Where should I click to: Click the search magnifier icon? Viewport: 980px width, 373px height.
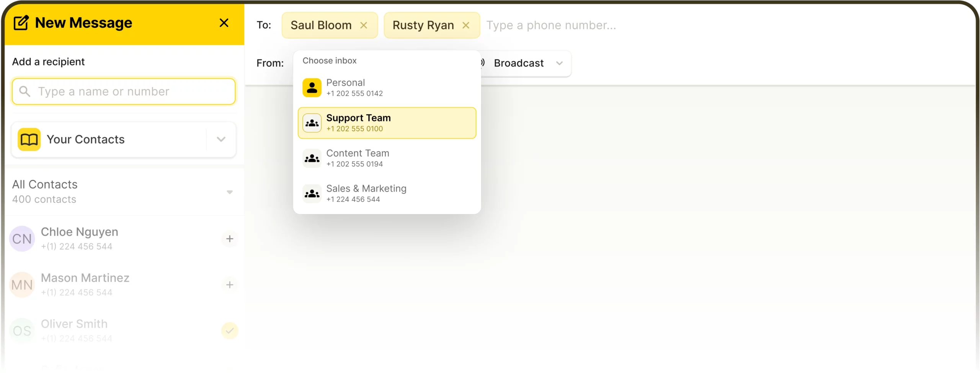coord(25,91)
